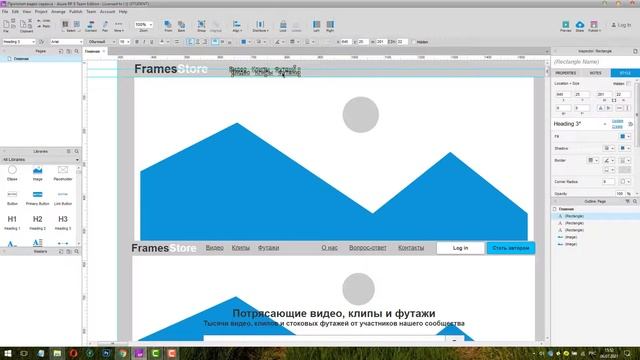Click the search icon in Outline panel
Image resolution: width=640 pixels, height=360 pixels.
[635, 201]
